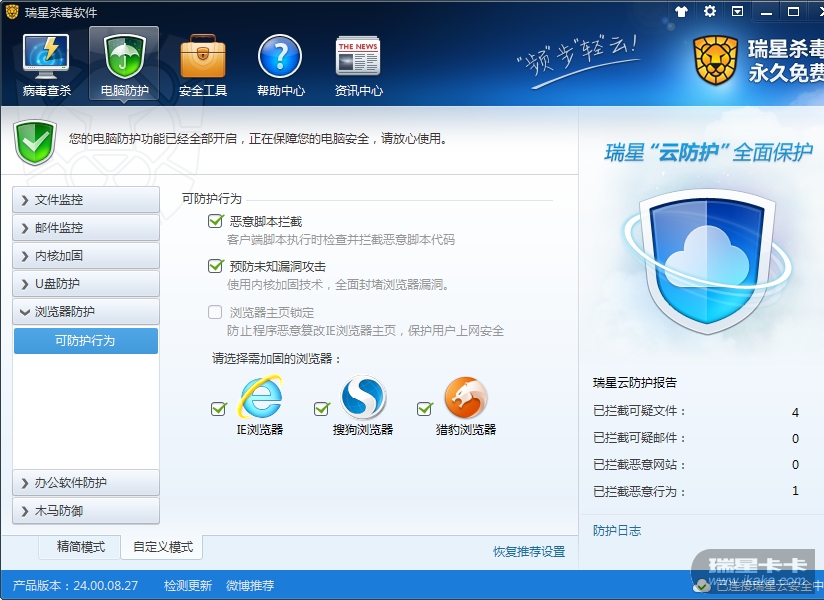The height and width of the screenshot is (600, 824).
Task: Click the IE浏览器 browser icon
Action: (260, 396)
